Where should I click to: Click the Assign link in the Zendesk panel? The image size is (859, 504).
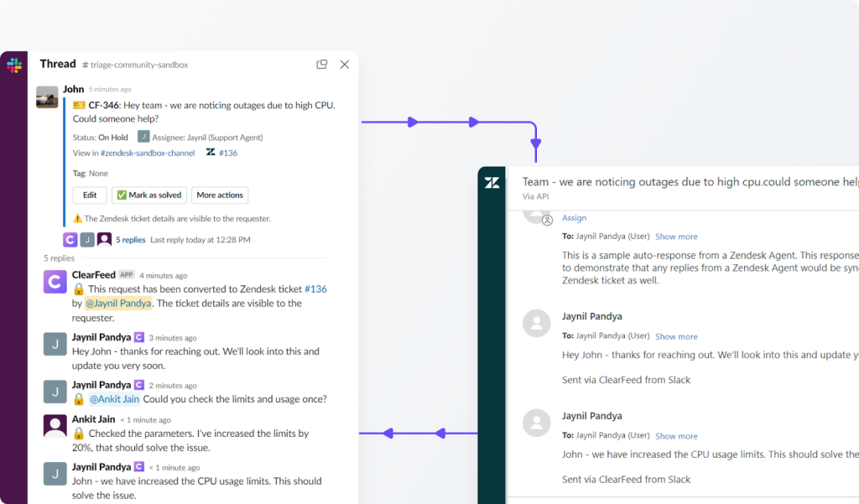(x=574, y=217)
